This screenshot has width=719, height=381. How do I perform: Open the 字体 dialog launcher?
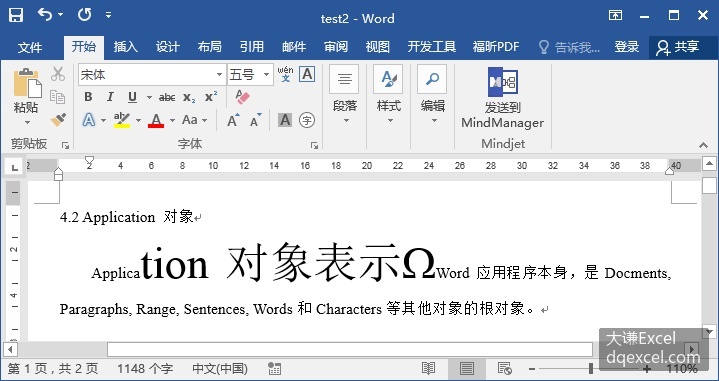coord(314,145)
